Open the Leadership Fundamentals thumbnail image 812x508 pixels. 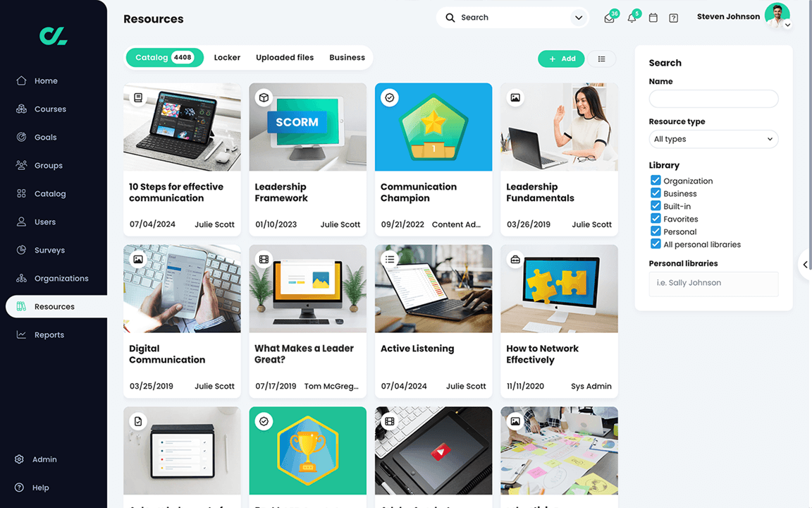click(559, 127)
